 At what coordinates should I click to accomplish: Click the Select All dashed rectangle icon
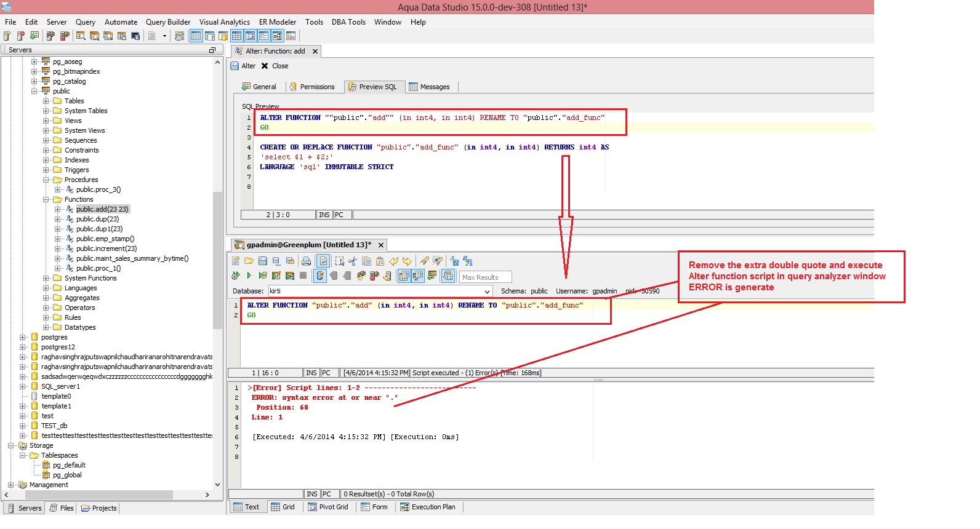click(x=339, y=261)
